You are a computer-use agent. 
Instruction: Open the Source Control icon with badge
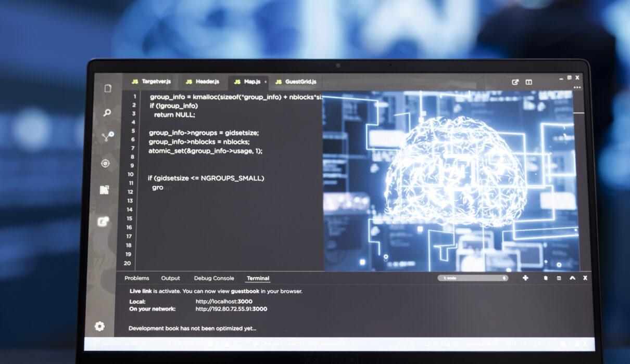tap(107, 136)
